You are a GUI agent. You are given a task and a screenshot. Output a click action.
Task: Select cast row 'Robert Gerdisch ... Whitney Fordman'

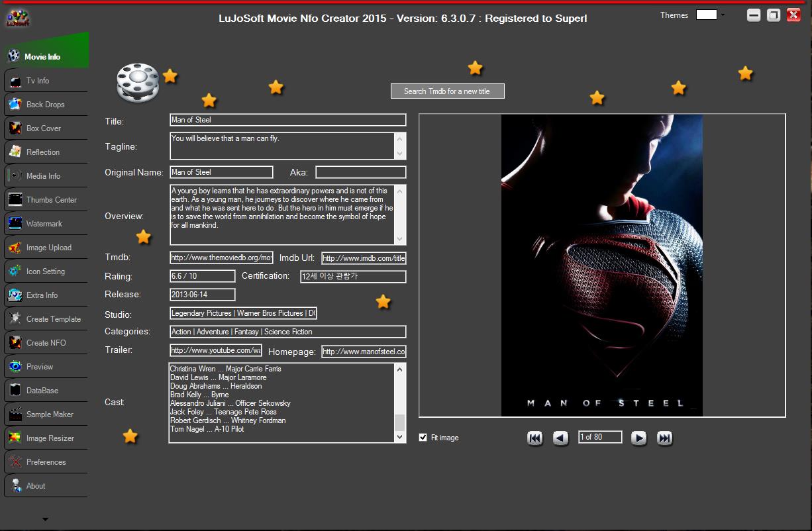[x=228, y=420]
